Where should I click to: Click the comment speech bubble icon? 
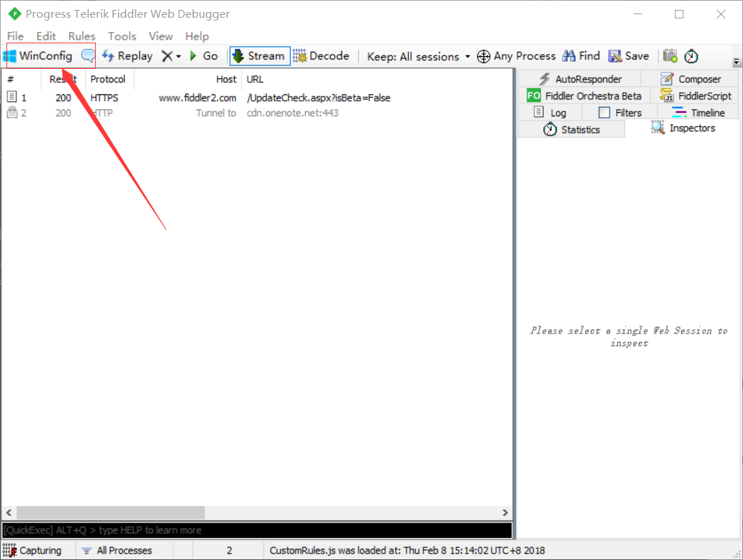pos(88,56)
